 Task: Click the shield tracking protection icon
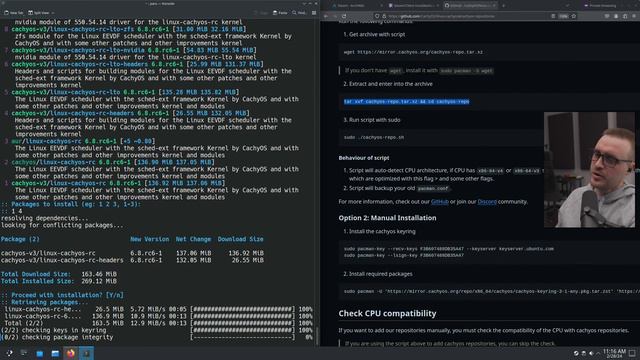click(377, 16)
